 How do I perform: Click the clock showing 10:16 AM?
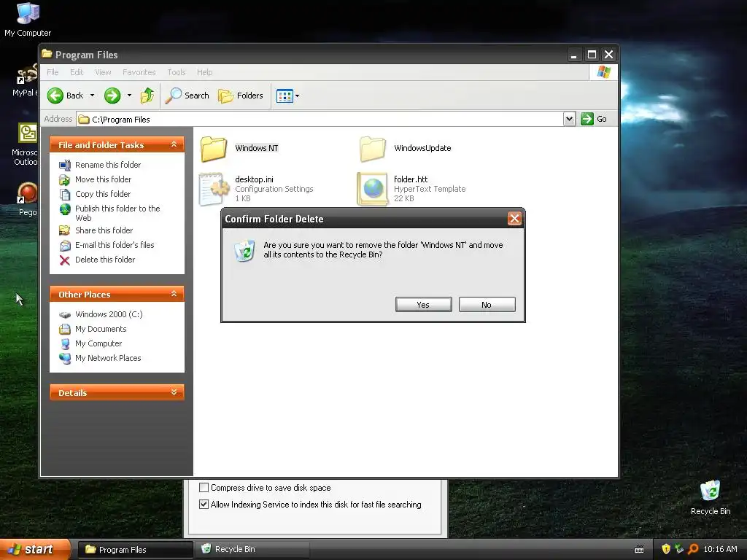pos(720,549)
